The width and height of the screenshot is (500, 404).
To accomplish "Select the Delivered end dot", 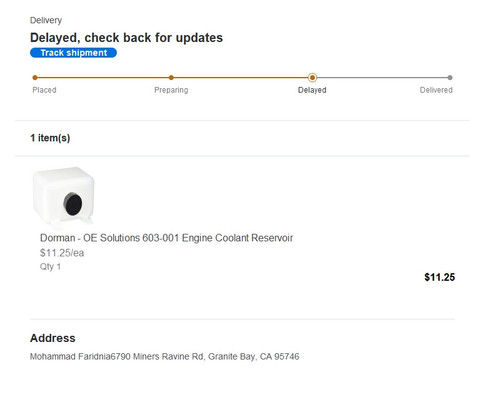I will [450, 78].
